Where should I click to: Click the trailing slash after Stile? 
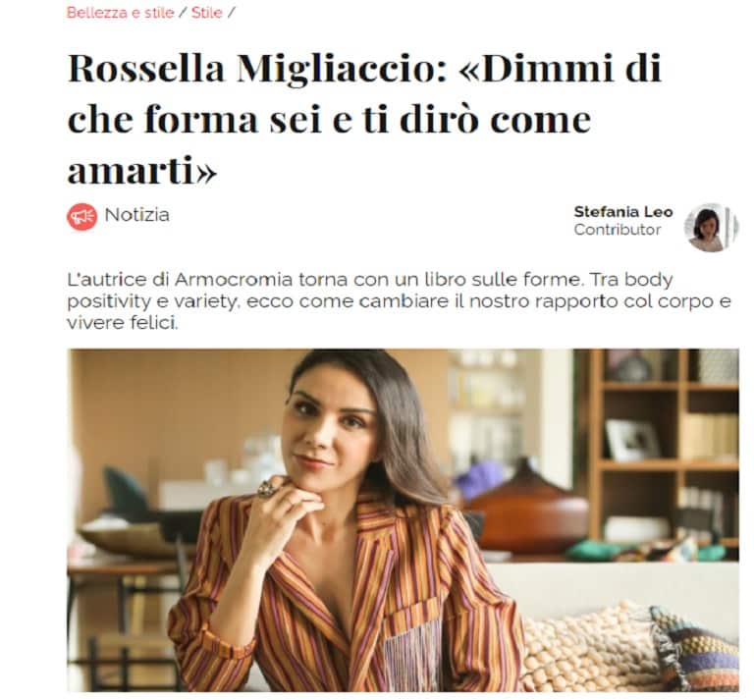(231, 13)
